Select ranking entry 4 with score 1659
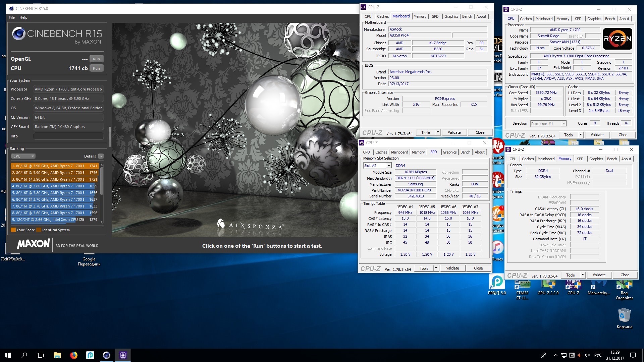Viewport: 644px width, 362px height. pos(55,186)
